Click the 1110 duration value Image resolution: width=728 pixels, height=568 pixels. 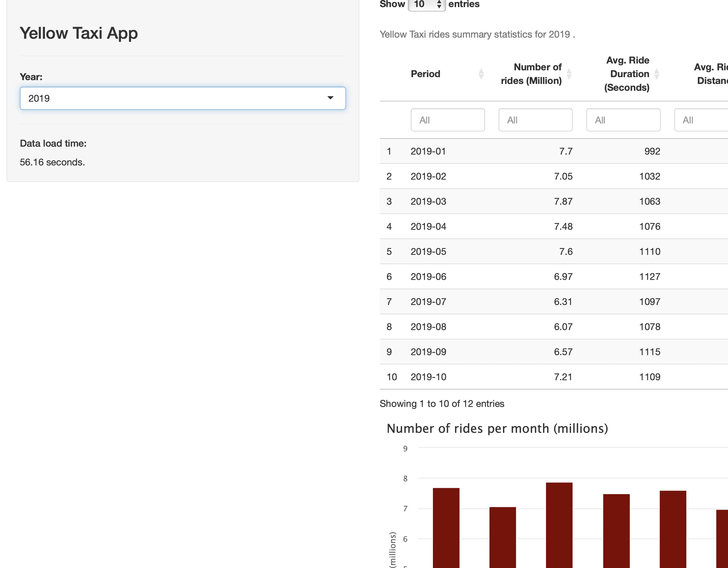click(650, 252)
